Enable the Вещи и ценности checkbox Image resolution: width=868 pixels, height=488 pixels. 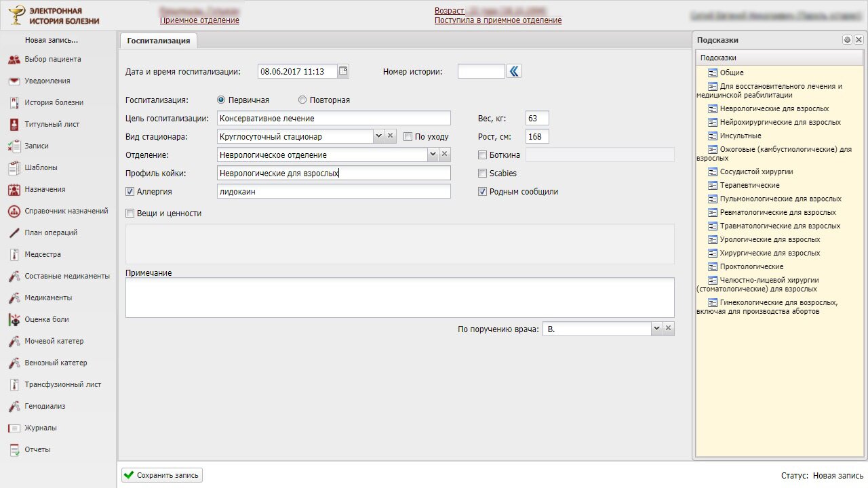130,213
